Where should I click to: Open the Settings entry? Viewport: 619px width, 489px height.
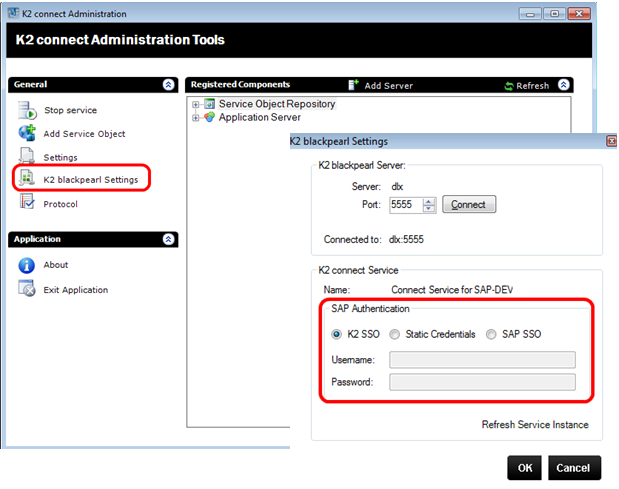(60, 157)
